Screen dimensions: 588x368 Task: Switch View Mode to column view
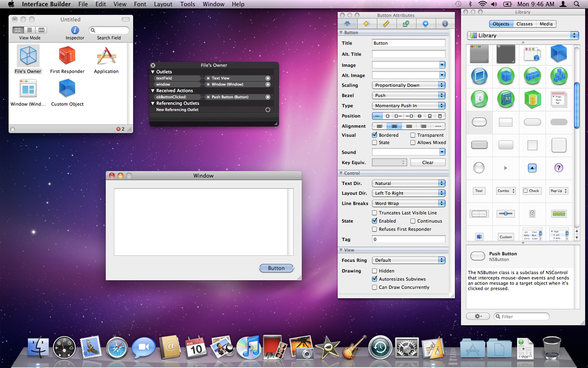[x=42, y=30]
